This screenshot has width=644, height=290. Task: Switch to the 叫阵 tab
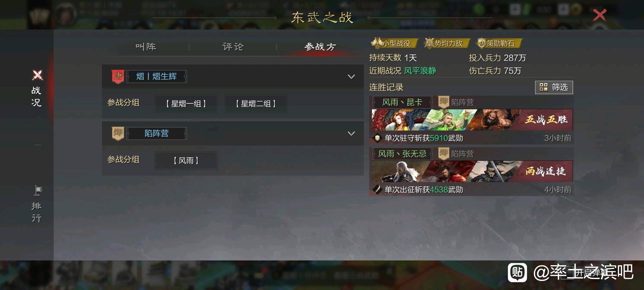point(146,47)
